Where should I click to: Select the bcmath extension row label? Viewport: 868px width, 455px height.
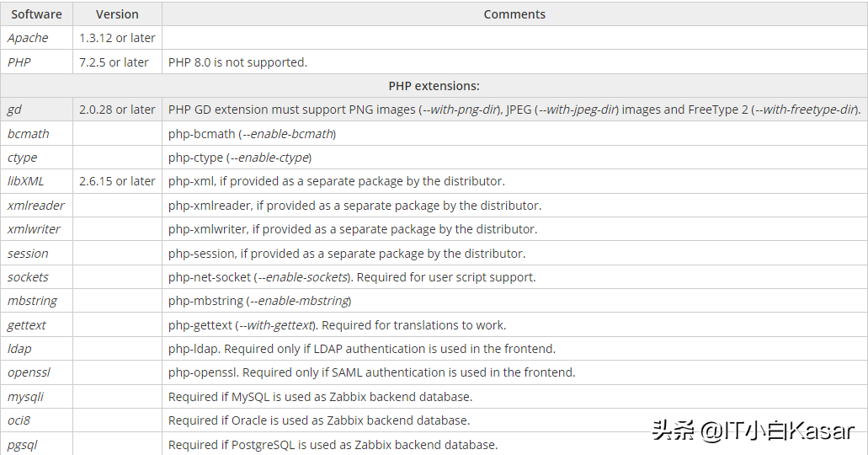point(29,134)
